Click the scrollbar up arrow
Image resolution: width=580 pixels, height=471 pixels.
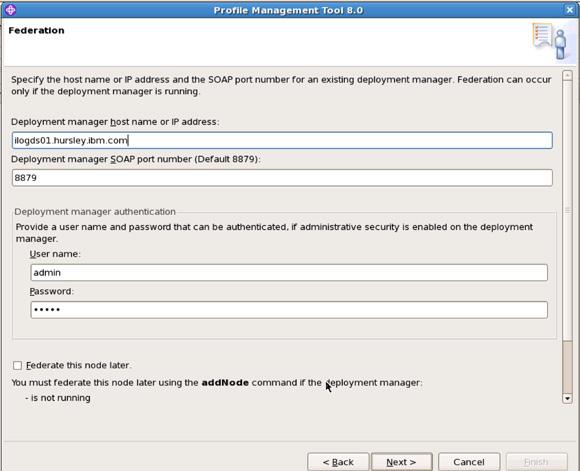(x=567, y=75)
